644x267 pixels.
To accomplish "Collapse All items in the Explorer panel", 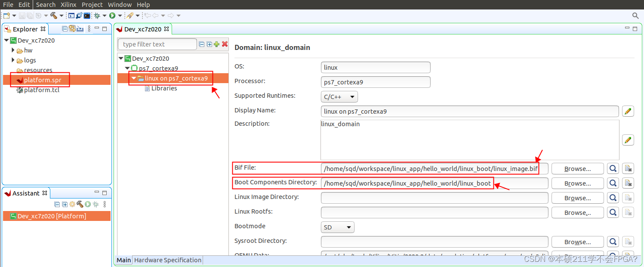I will pyautogui.click(x=65, y=28).
